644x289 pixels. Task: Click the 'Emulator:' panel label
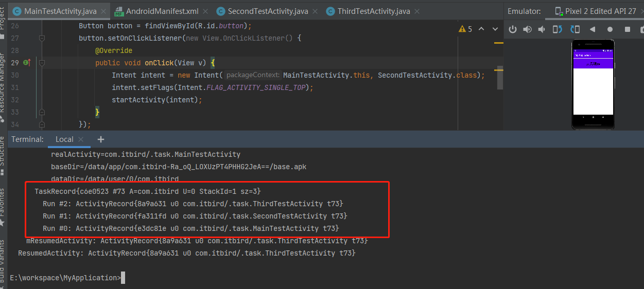[524, 11]
